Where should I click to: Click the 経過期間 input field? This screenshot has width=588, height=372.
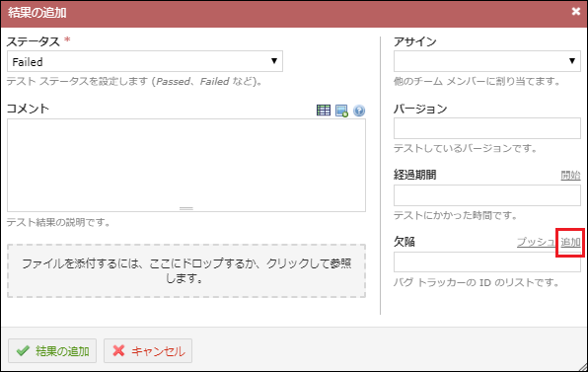pos(487,195)
